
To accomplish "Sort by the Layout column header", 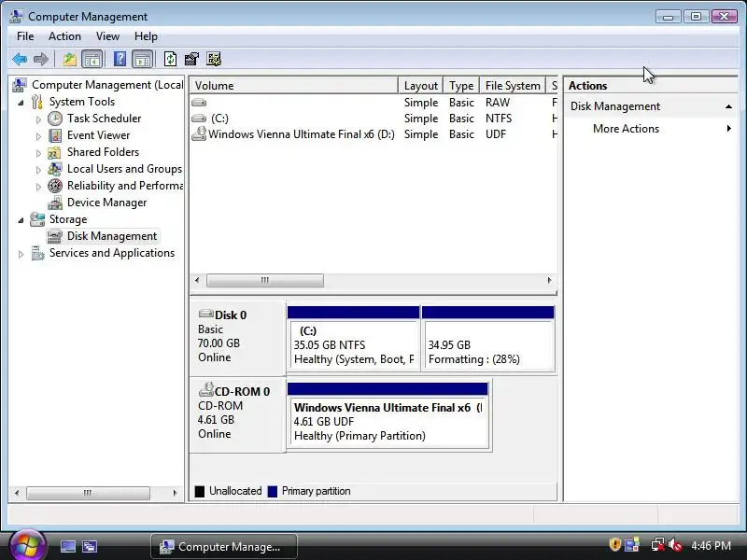I will 421,86.
